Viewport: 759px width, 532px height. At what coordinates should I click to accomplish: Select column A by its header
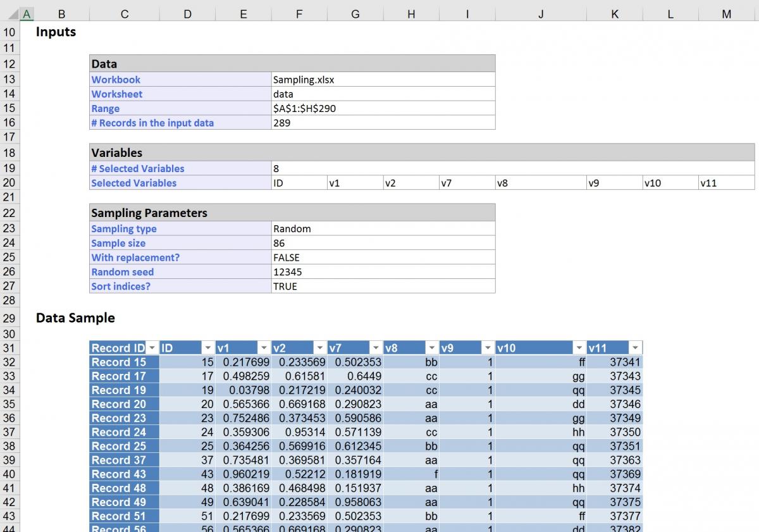pos(26,13)
